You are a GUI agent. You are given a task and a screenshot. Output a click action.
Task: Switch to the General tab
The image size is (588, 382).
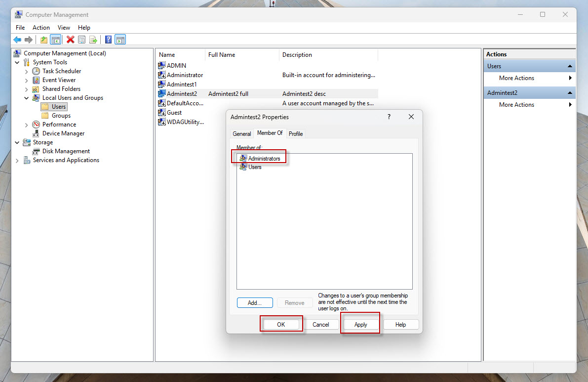[242, 133]
